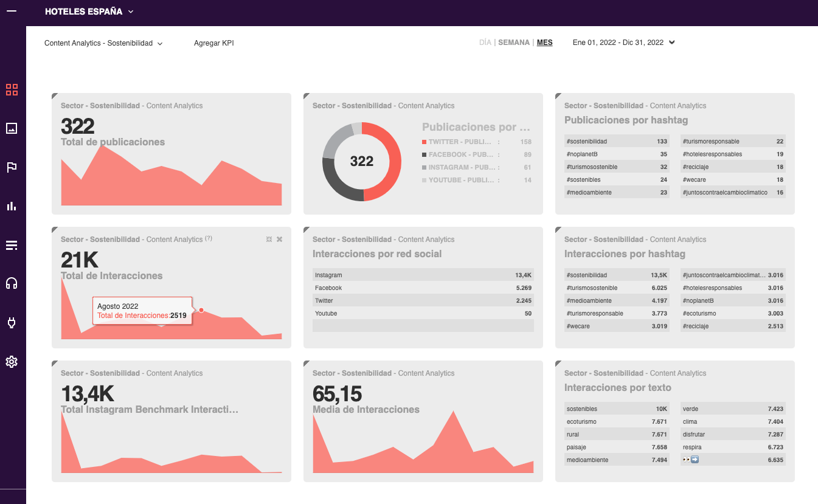Click the flag icon in the left sidebar
This screenshot has height=504, width=818.
[x=12, y=167]
